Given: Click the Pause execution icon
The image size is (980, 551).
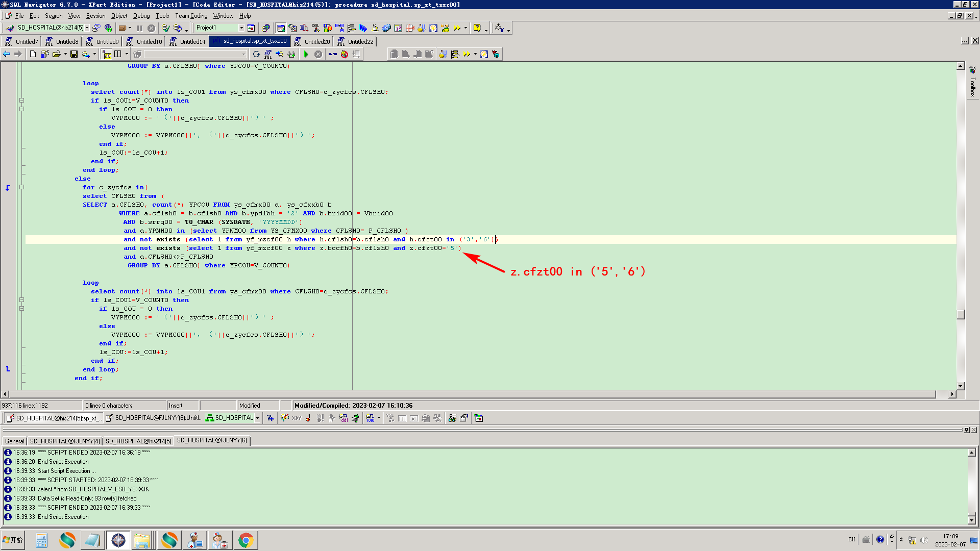Looking at the screenshot, I should tap(139, 28).
